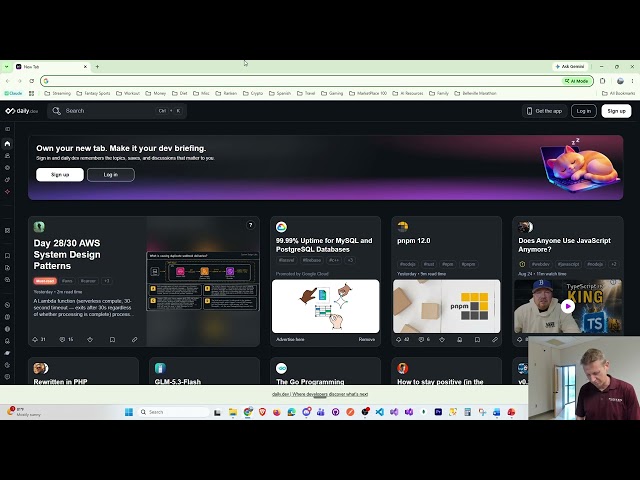Click Log in in the header

click(584, 111)
